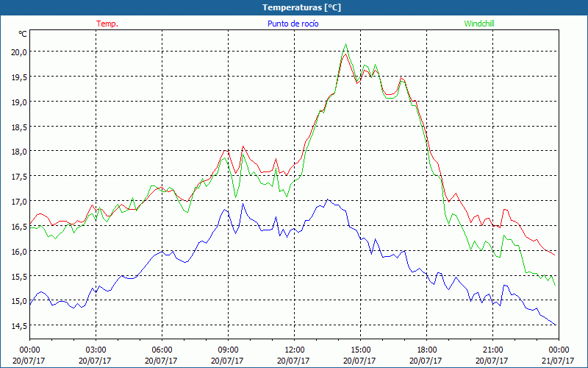Select the red 'Temp.' legend label
This screenshot has width=588, height=368.
coord(107,24)
